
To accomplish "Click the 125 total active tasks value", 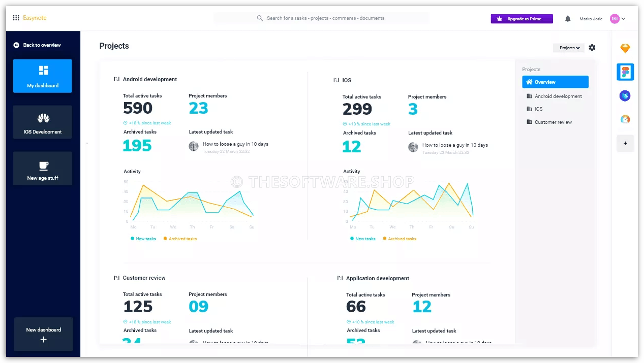I will 138,307.
